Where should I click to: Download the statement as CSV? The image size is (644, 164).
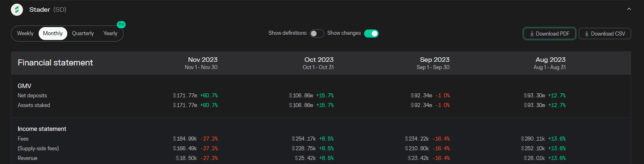click(605, 34)
